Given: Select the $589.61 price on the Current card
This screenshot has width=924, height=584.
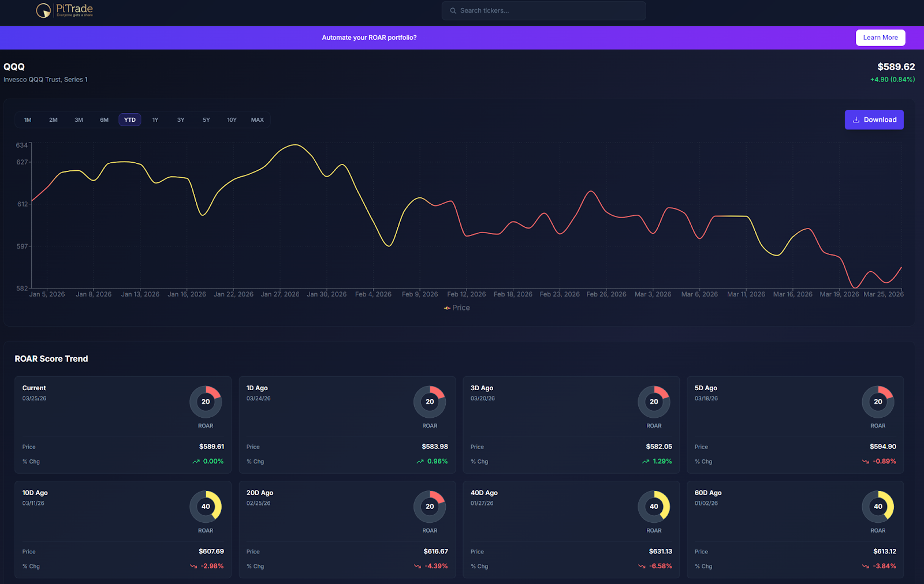Looking at the screenshot, I should [212, 447].
